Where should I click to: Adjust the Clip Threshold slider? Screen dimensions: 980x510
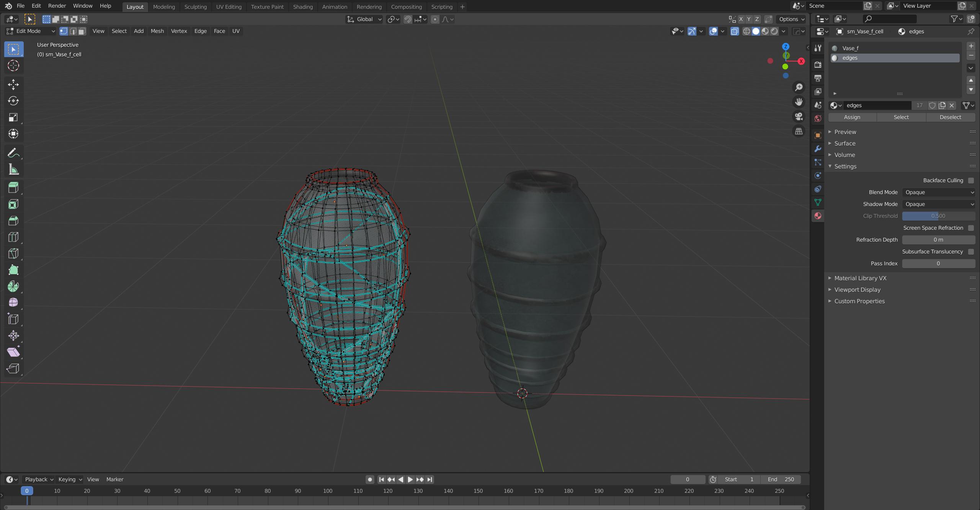(x=938, y=216)
